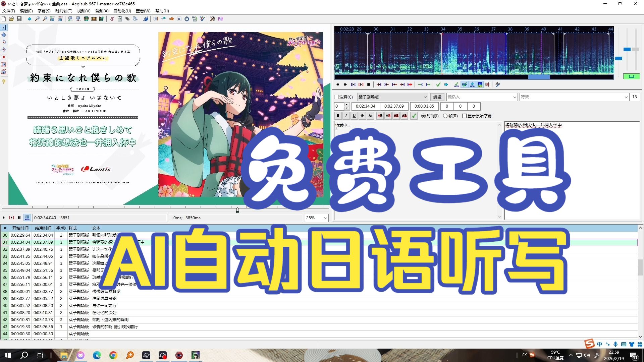Click the 编辑 button beside the style dropdown
This screenshot has width=644, height=362.
pyautogui.click(x=437, y=97)
